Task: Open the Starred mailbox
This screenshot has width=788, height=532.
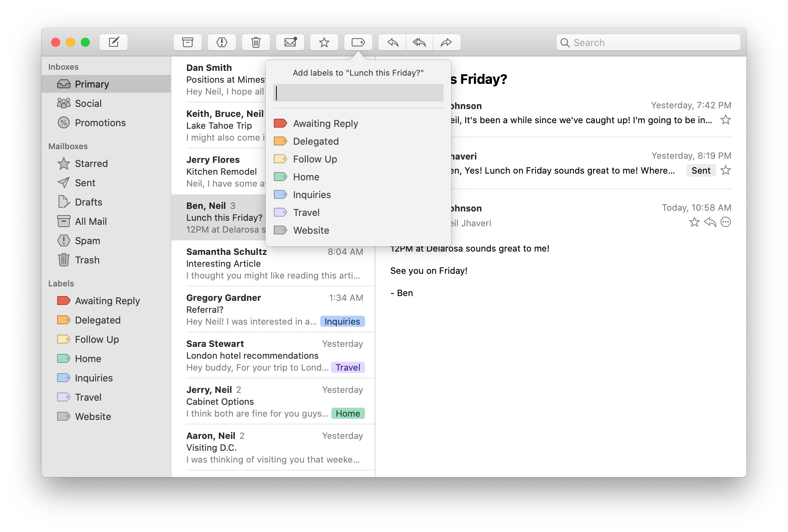Action: (x=106, y=164)
